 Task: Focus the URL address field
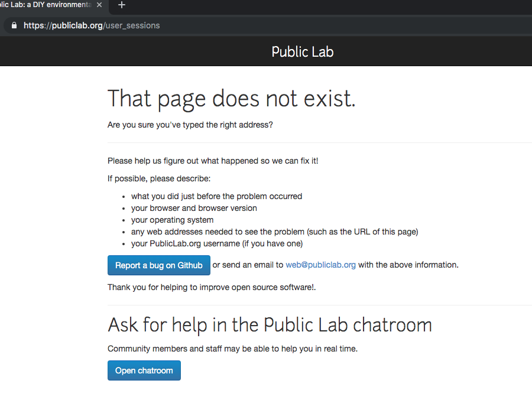(x=268, y=25)
